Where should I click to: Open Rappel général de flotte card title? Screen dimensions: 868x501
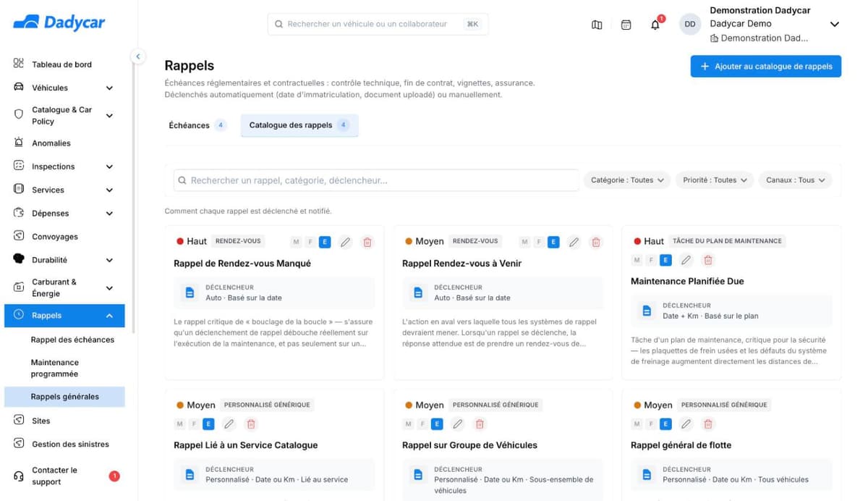click(681, 445)
